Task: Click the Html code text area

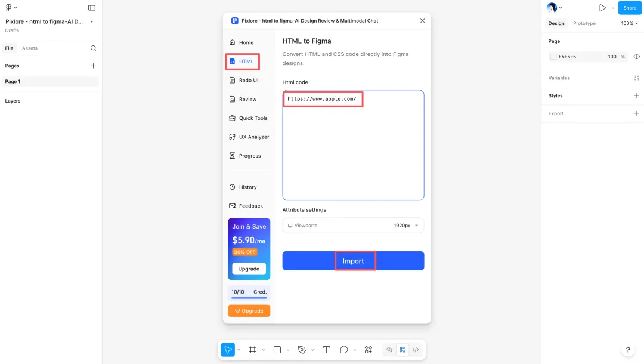Action: pyautogui.click(x=353, y=145)
